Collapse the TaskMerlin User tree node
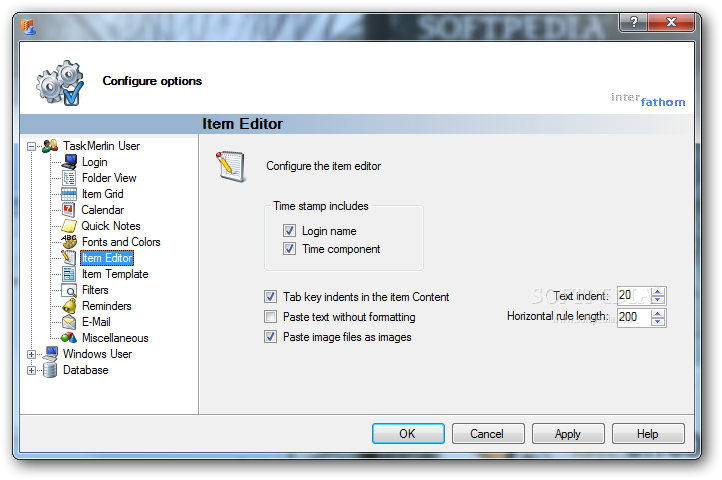The height and width of the screenshot is (480, 722). coord(31,146)
